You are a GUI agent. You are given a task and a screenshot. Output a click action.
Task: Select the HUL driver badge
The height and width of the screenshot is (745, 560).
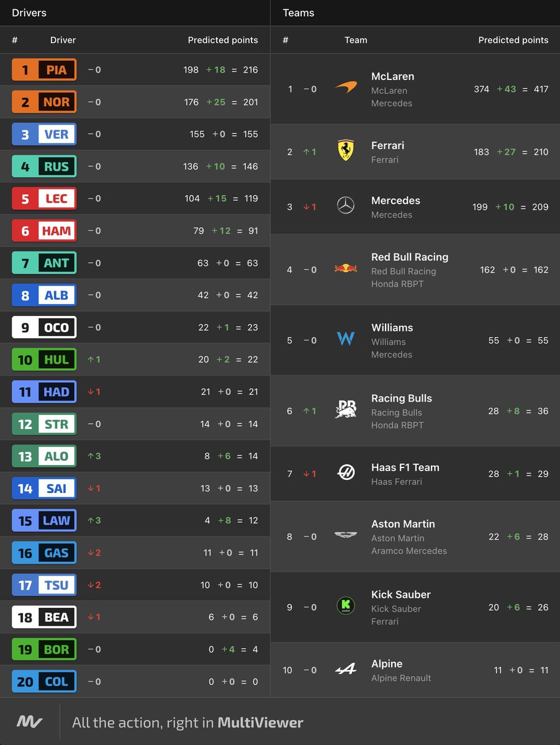tap(44, 359)
